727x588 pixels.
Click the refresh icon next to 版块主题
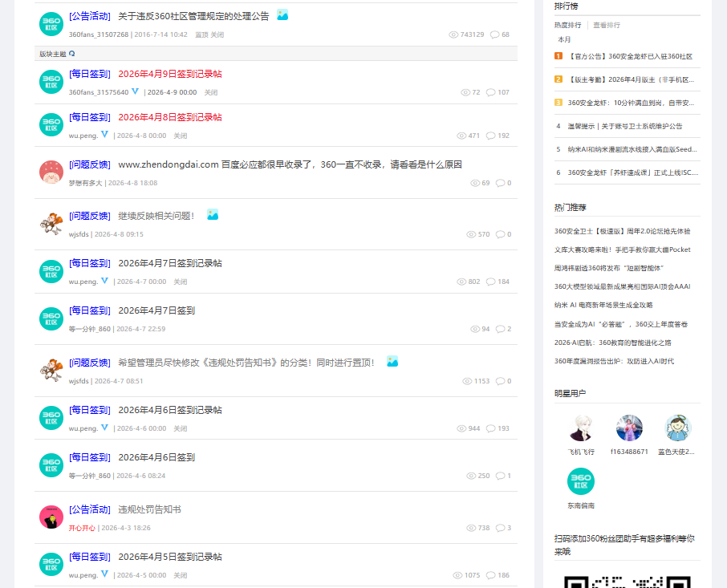[72, 54]
